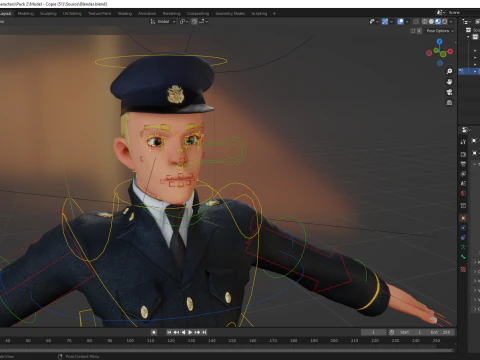Viewport: 480px width, 360px height.
Task: Click the zoom view magnifier icon
Action: [449, 71]
